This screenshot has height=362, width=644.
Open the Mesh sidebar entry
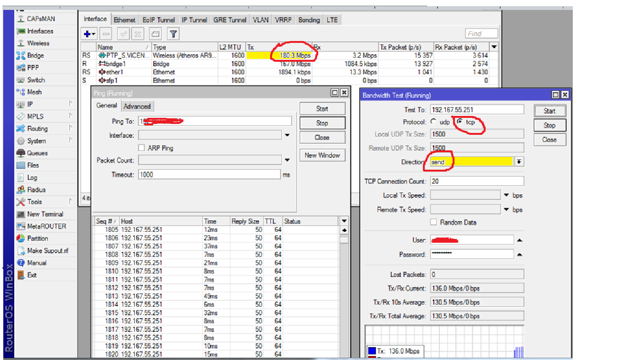coord(34,92)
